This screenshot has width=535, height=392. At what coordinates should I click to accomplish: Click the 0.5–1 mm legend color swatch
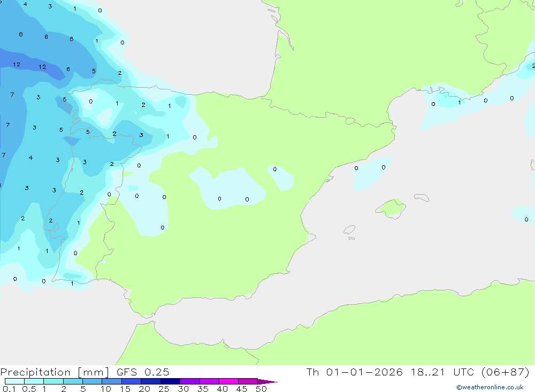click(34, 381)
